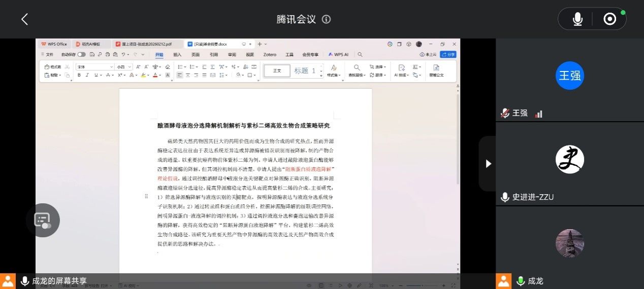Open the Zotero ribbon tab
Screen dimensions: 644x289
click(270, 54)
